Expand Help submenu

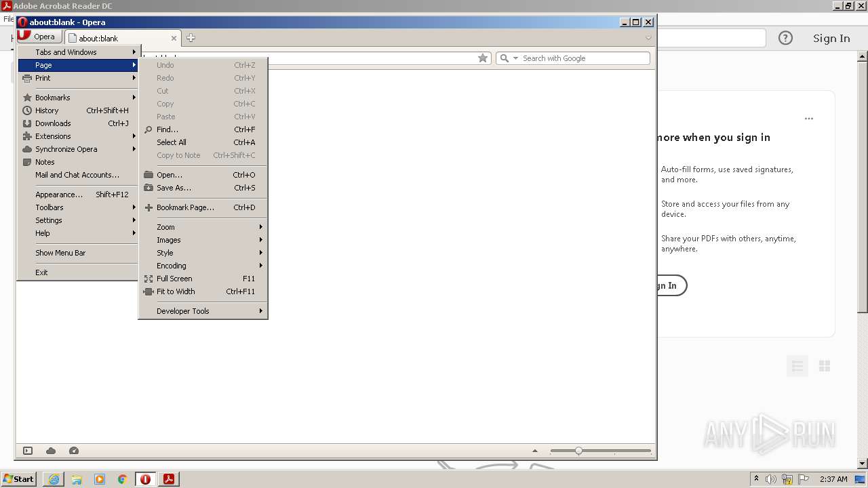tap(79, 233)
